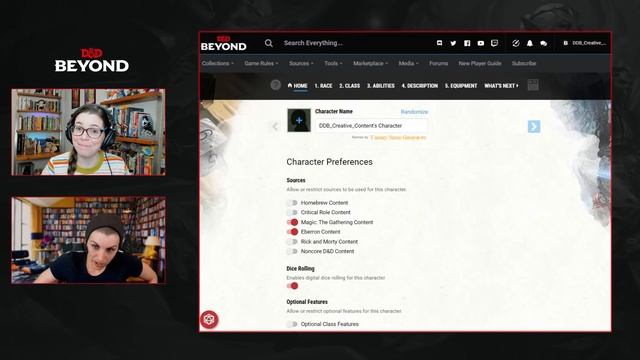
Task: Open the Twitter icon in the header
Action: (453, 43)
